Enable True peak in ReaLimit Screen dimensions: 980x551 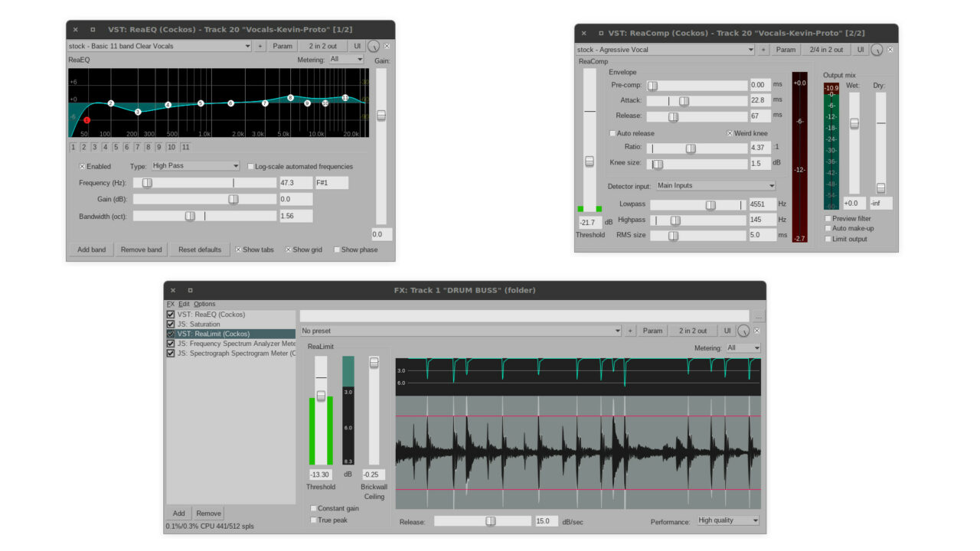313,520
